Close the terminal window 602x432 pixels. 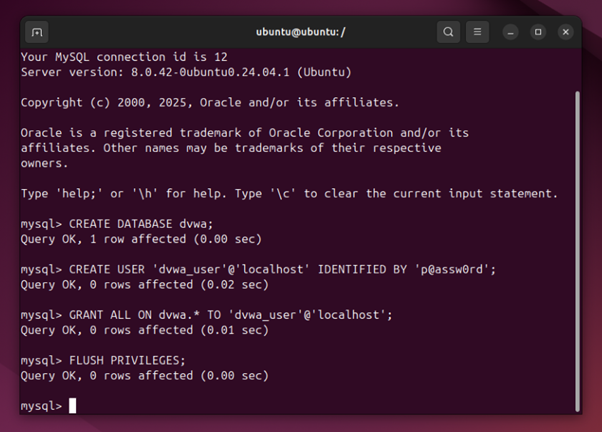(x=566, y=32)
